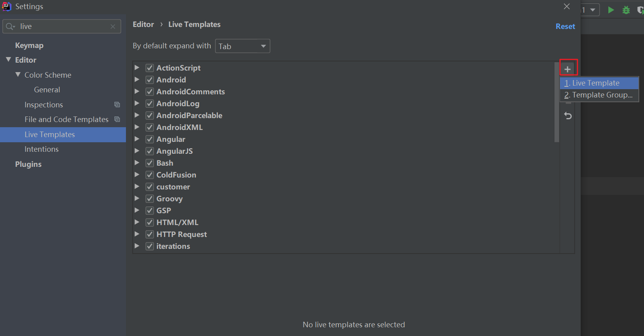
Task: Click the settings search input field
Action: click(x=62, y=27)
